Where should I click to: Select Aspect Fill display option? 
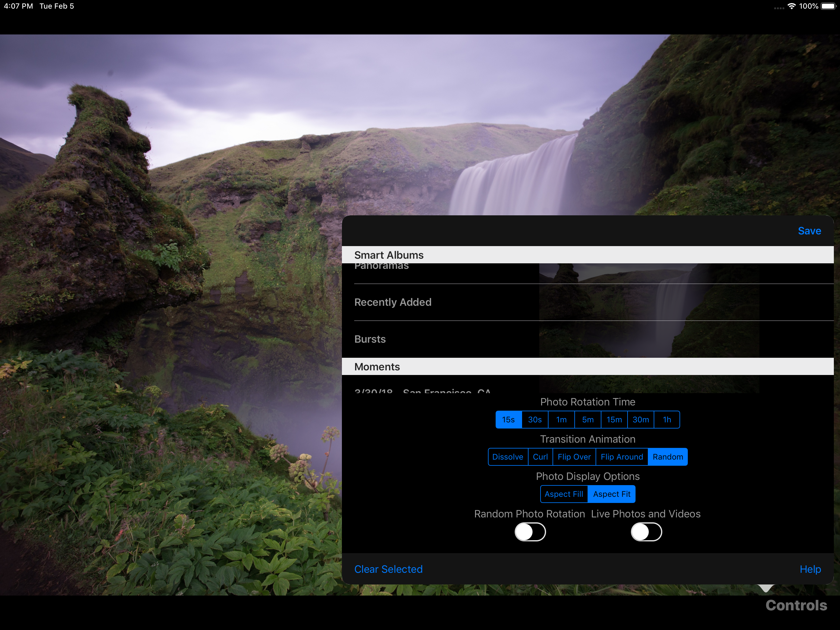click(x=564, y=494)
